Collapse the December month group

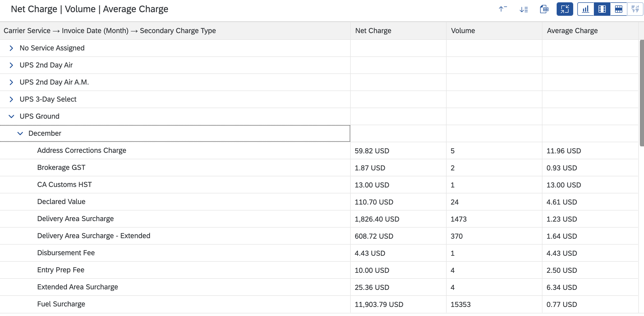(x=20, y=133)
